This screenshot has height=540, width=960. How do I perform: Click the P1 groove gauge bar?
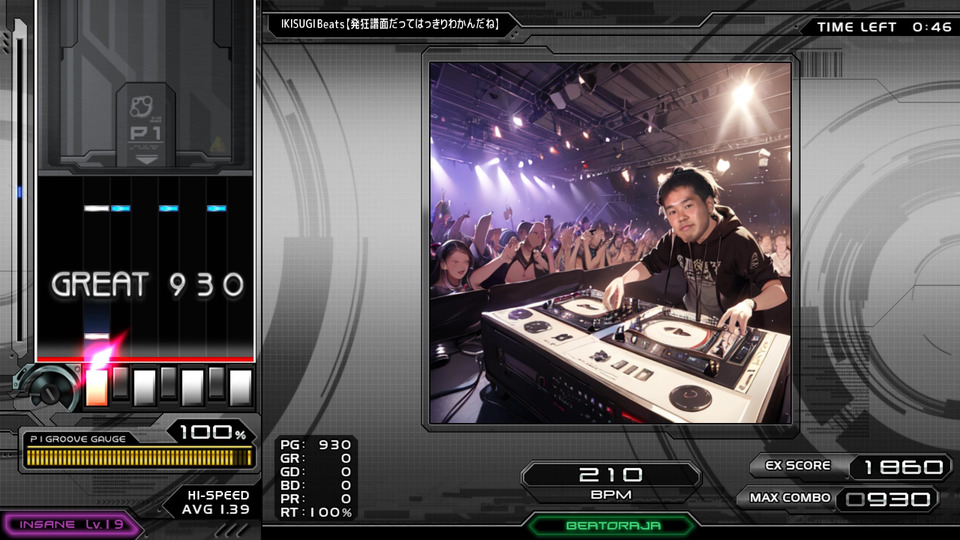click(138, 457)
